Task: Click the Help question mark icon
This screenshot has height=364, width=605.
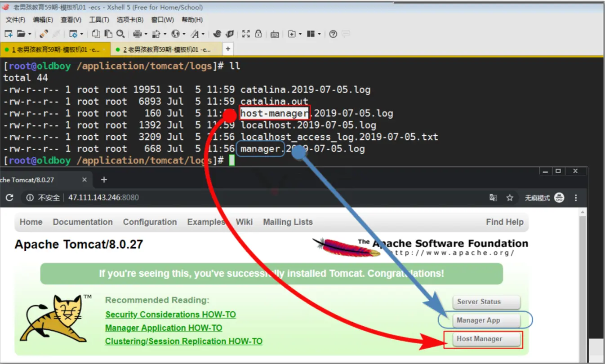Action: coord(333,34)
